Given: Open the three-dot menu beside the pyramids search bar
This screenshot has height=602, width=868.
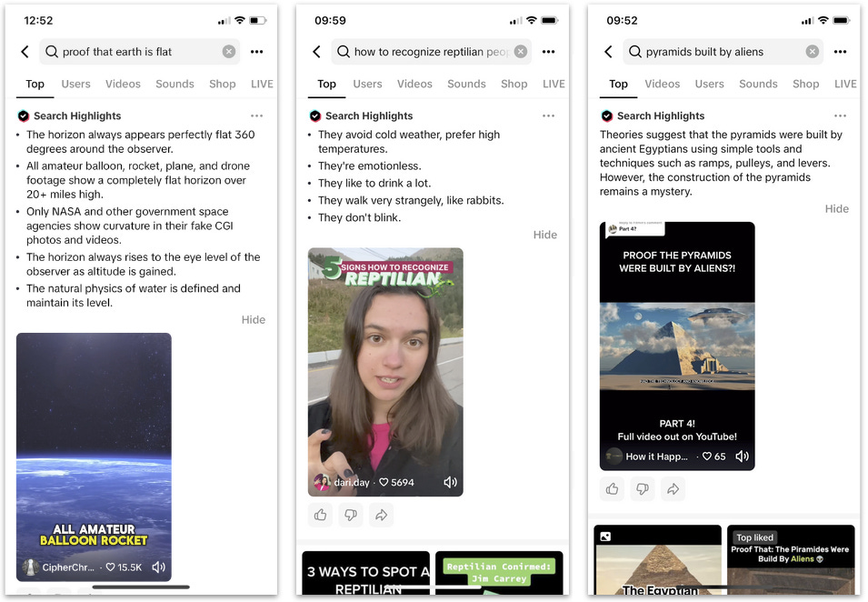Looking at the screenshot, I should pyautogui.click(x=841, y=52).
